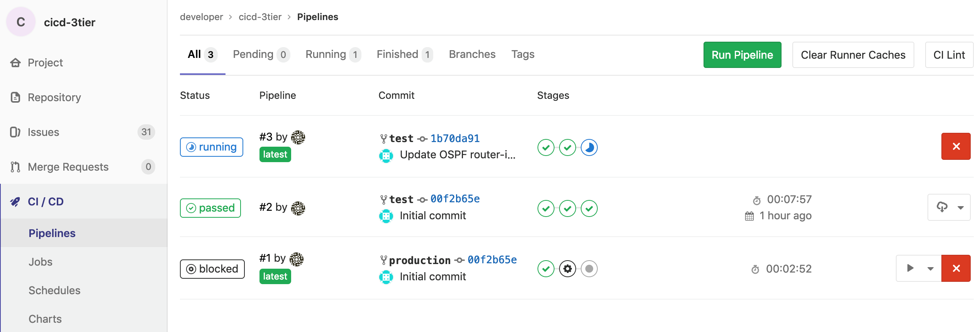980x332 pixels.
Task: Click the running stage icon of pipeline #3
Action: click(x=589, y=147)
